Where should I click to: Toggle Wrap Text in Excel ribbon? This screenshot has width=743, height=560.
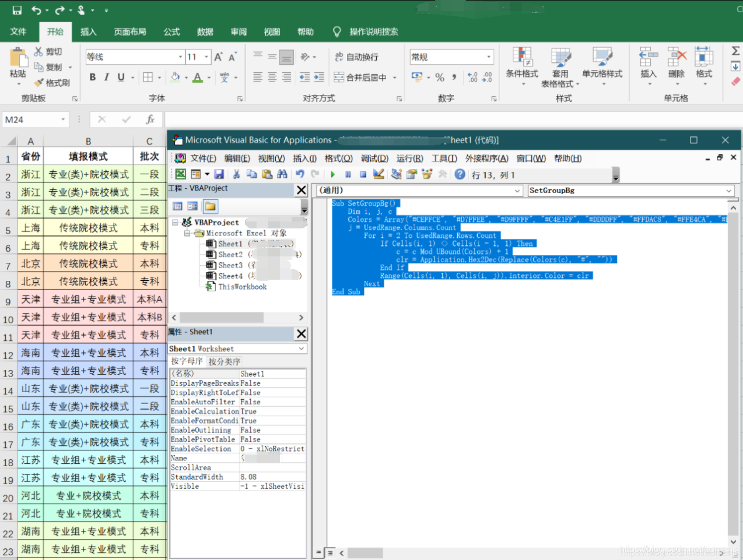[356, 57]
